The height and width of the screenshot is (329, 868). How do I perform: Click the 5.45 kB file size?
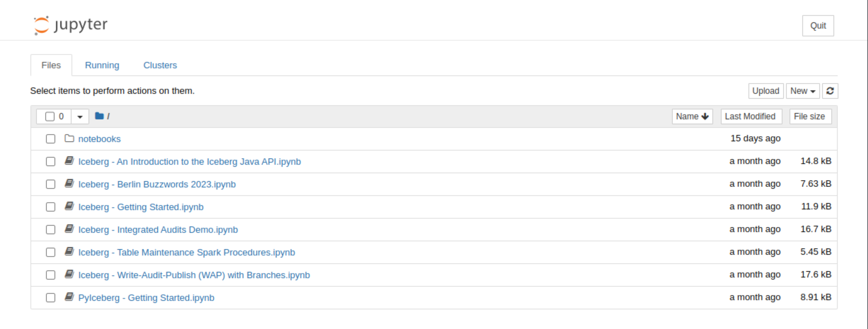pos(816,252)
